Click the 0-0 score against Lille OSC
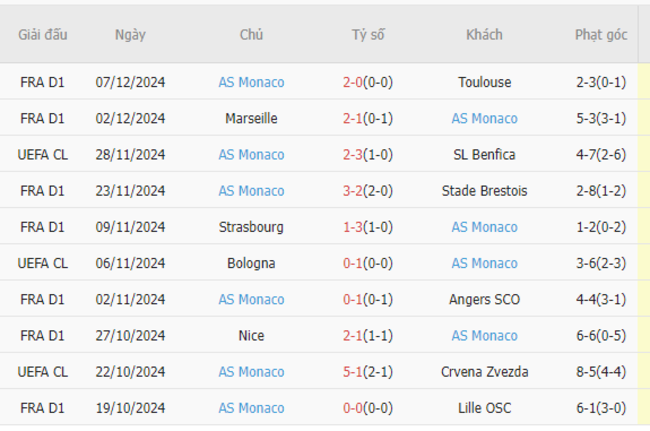The width and height of the screenshot is (650, 431). click(x=353, y=408)
